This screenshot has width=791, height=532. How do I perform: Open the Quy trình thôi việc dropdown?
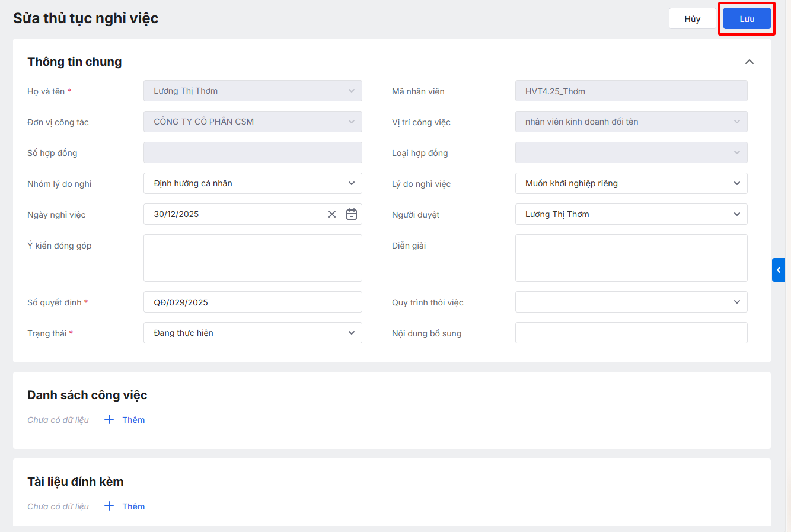[x=631, y=302]
